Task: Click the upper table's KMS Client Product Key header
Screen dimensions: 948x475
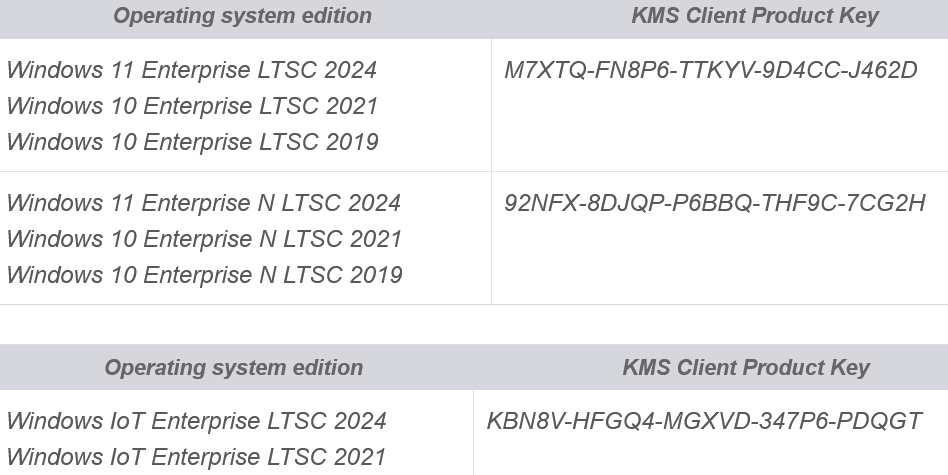Action: click(755, 16)
